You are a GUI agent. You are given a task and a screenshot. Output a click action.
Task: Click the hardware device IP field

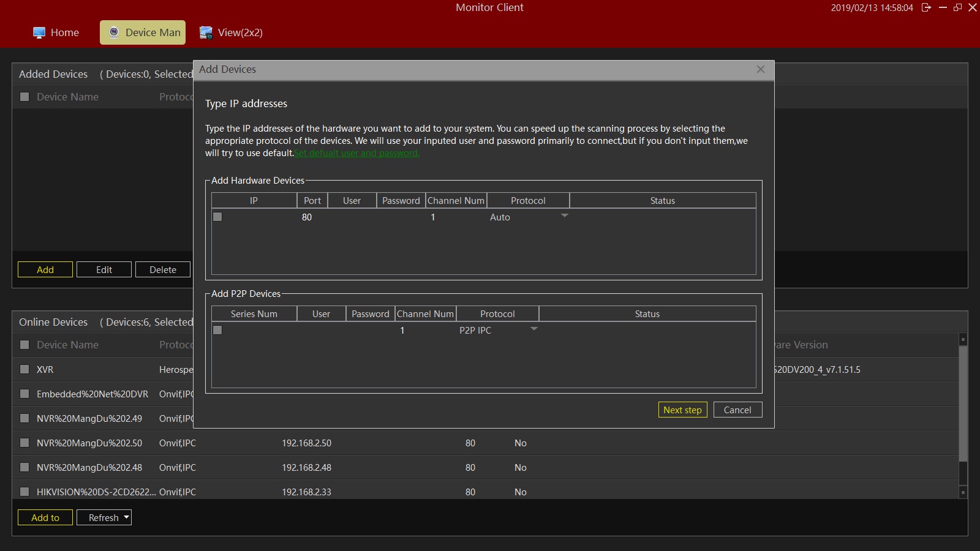click(x=260, y=217)
